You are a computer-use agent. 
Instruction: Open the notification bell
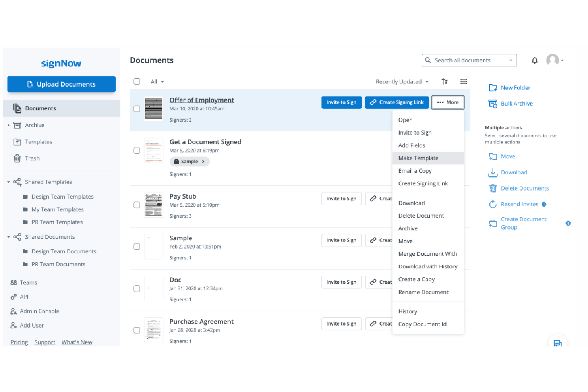534,60
